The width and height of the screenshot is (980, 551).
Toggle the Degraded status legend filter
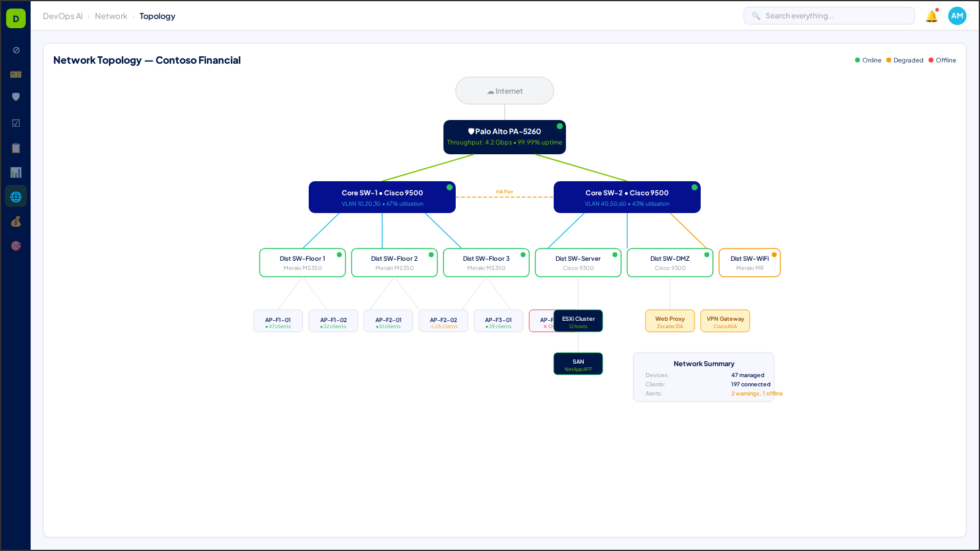tap(905, 60)
